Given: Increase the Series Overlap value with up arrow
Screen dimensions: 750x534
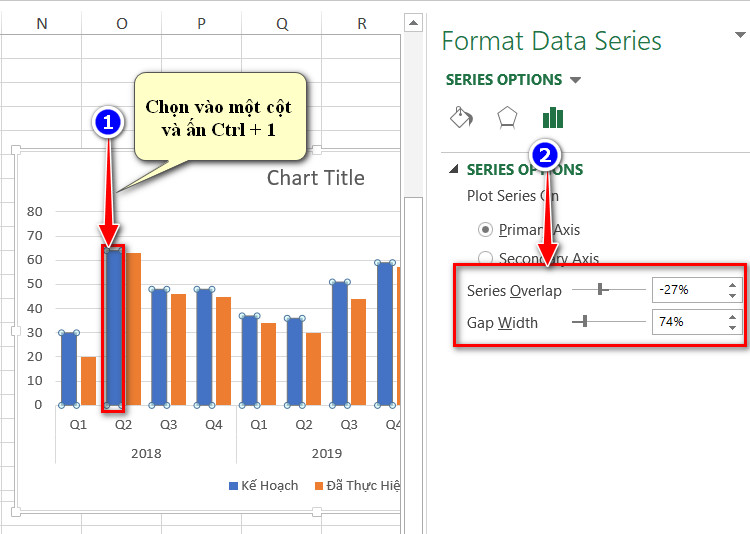Looking at the screenshot, I should click(732, 285).
